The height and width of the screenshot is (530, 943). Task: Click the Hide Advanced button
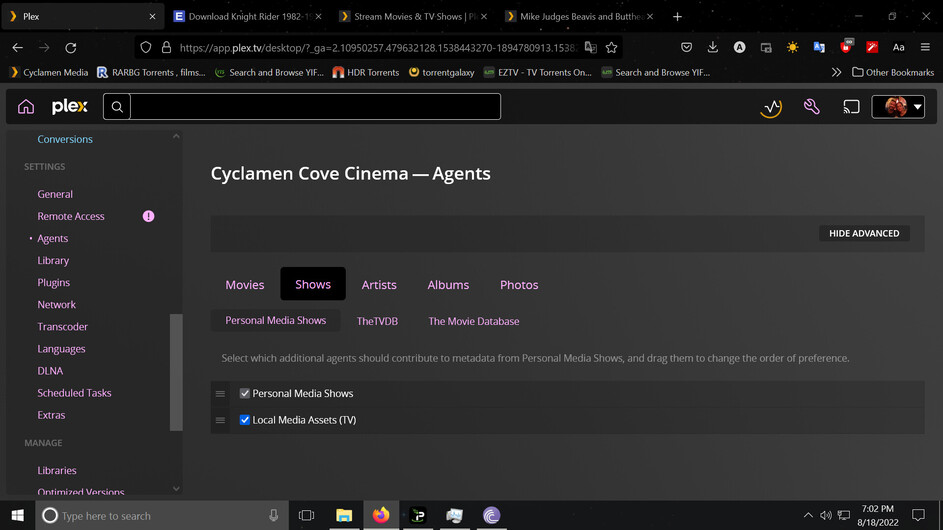point(864,233)
